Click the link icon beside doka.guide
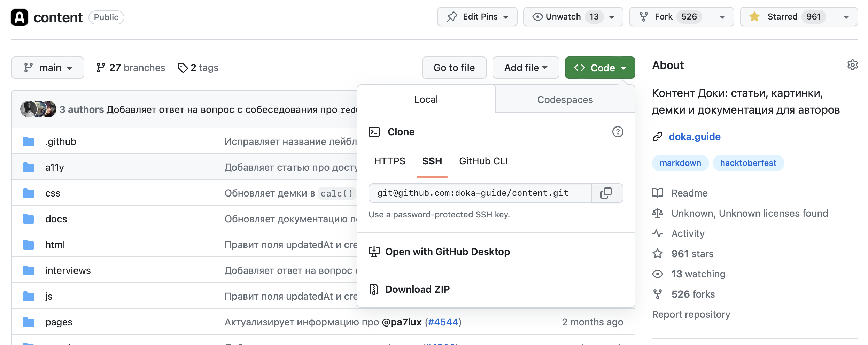This screenshot has height=345, width=868. 657,137
